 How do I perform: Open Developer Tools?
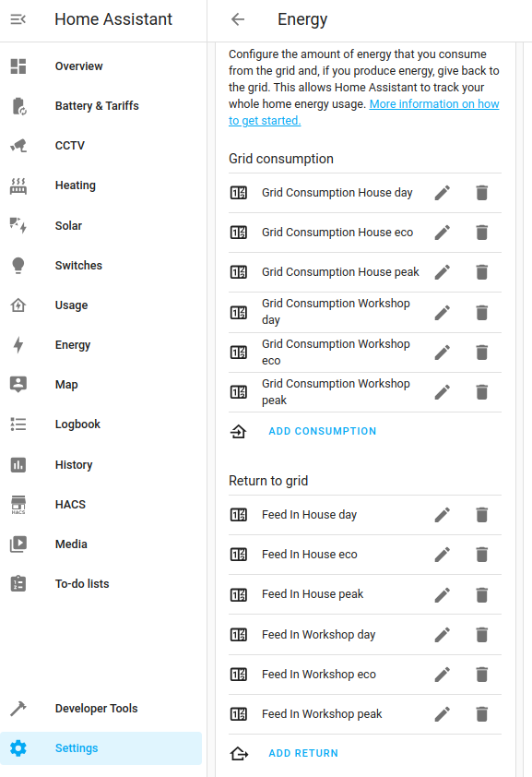pyautogui.click(x=100, y=708)
